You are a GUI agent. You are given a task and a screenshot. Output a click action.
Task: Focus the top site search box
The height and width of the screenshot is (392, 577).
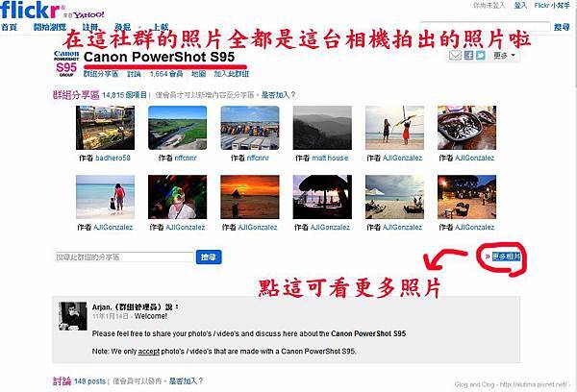[x=485, y=27]
